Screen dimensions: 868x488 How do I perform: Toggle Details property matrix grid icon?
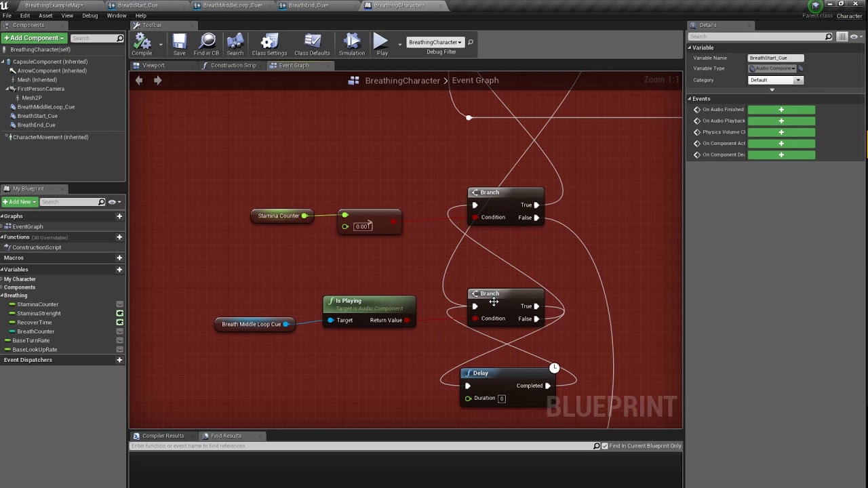[842, 37]
